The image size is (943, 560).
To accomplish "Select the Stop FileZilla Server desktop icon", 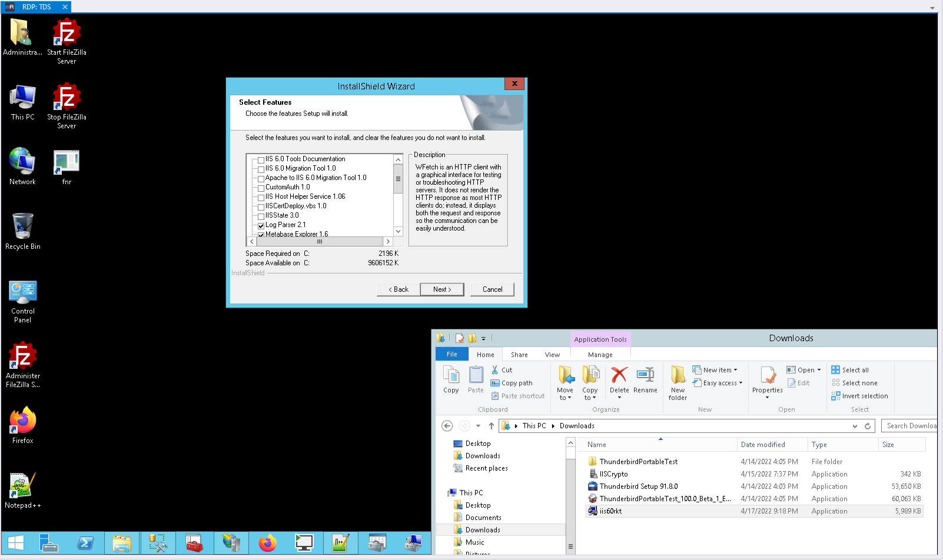I will 67,106.
